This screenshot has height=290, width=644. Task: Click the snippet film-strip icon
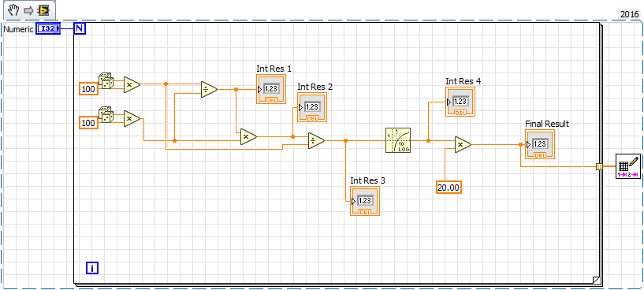[x=43, y=10]
